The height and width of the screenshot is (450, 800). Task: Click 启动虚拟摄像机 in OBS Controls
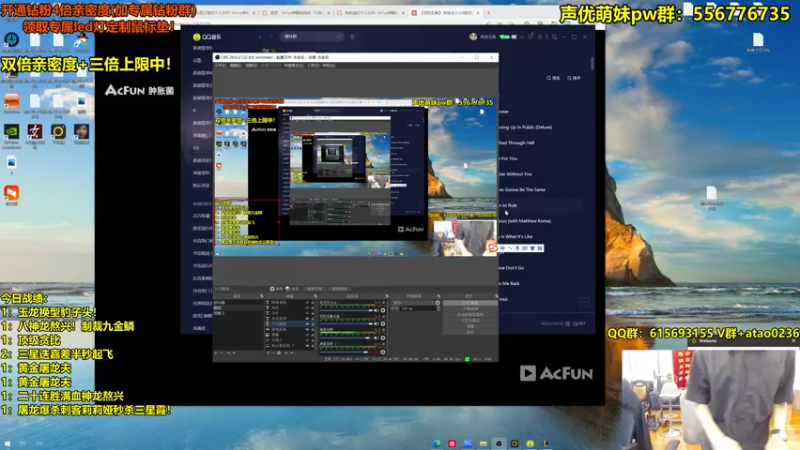tap(470, 314)
